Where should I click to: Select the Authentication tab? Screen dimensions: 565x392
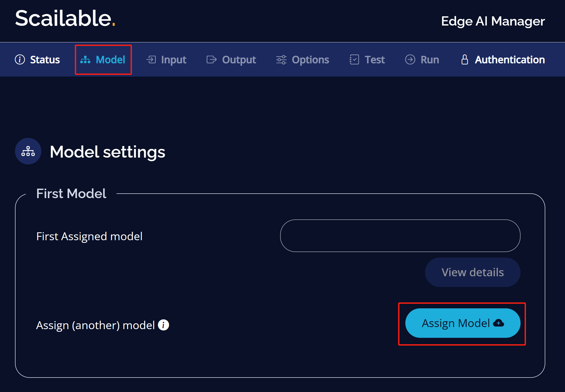[x=503, y=60]
